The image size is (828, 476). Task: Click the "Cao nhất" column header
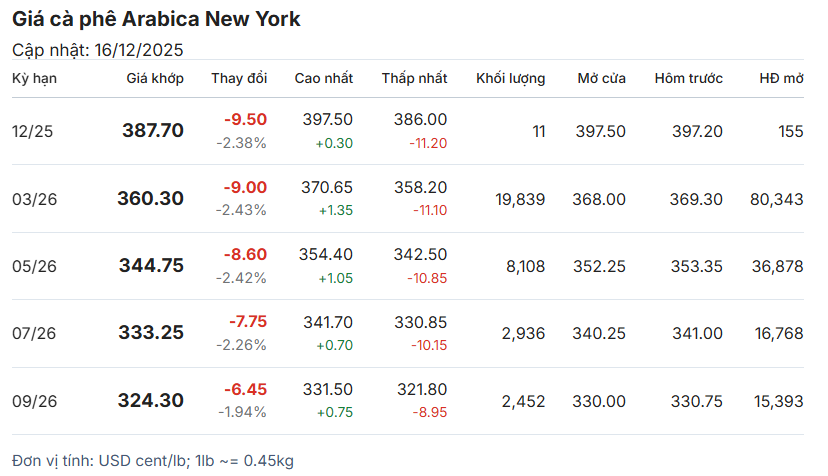pos(323,78)
